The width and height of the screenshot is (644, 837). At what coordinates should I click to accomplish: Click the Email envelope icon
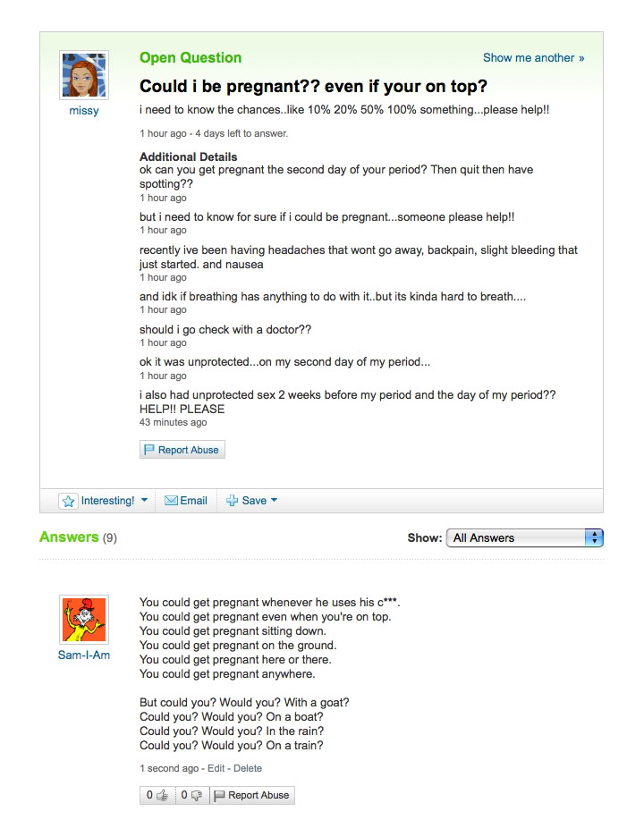point(172,501)
